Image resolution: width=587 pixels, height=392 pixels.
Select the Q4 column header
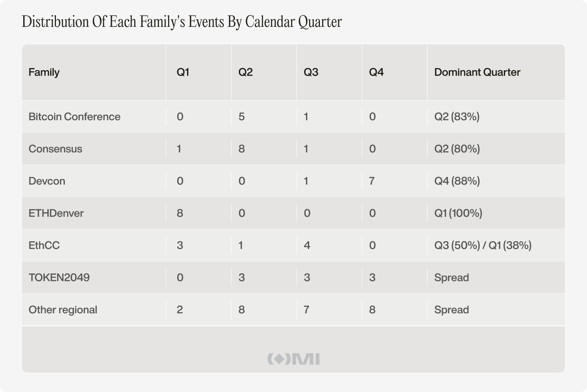pyautogui.click(x=376, y=72)
